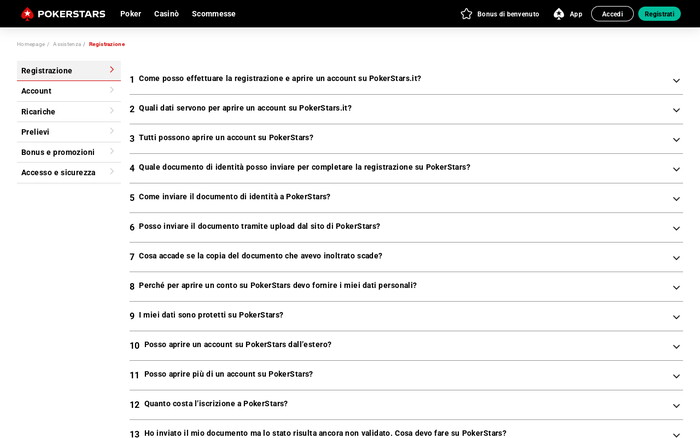Image resolution: width=700 pixels, height=438 pixels.
Task: Expand question 1 chevron about effettuare la registrazione
Action: pyautogui.click(x=676, y=81)
